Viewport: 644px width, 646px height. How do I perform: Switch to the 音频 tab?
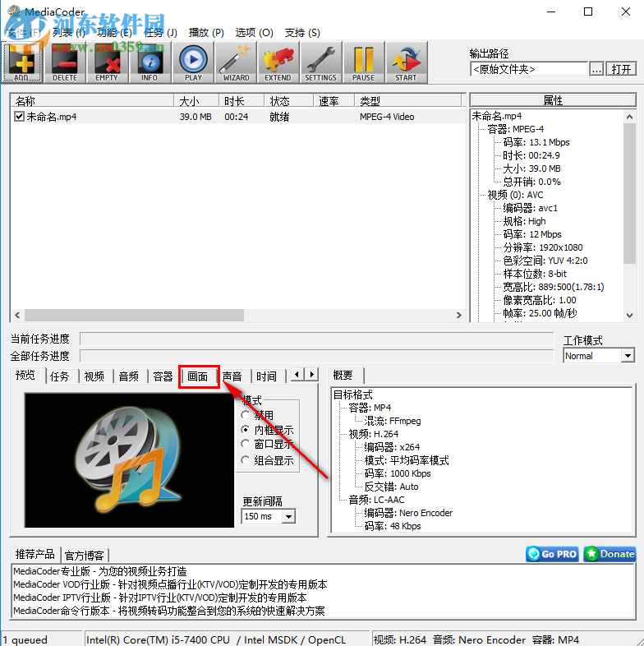click(128, 376)
